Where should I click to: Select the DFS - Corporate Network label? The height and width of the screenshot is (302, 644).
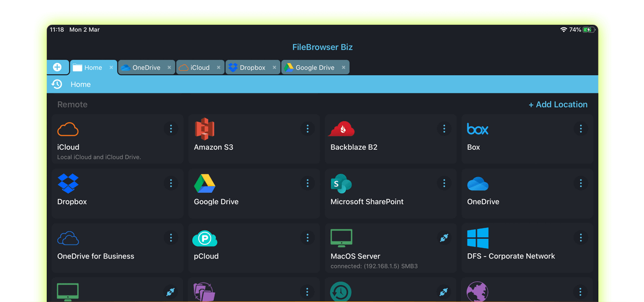pyautogui.click(x=511, y=256)
